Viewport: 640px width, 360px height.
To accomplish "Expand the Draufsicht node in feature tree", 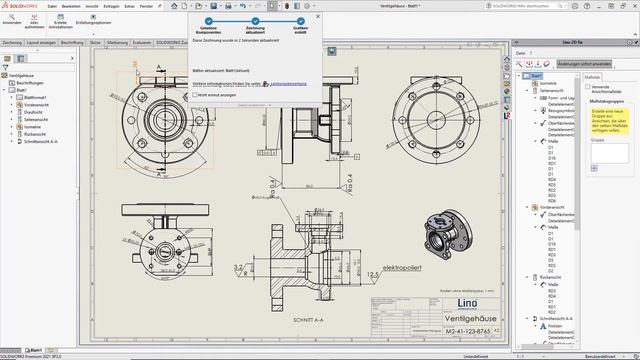I will coord(12,112).
